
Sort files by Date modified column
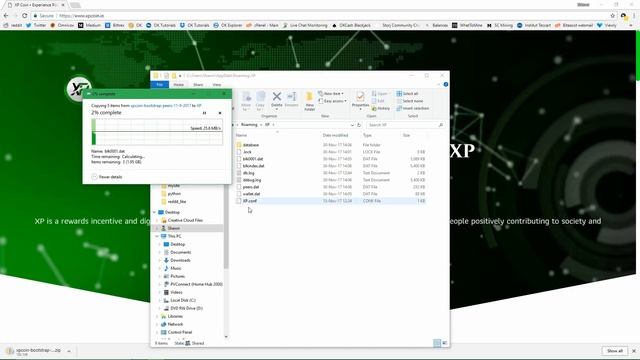336,135
